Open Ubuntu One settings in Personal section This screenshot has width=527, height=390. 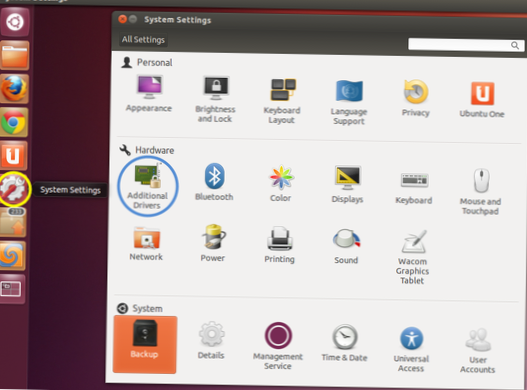(482, 100)
